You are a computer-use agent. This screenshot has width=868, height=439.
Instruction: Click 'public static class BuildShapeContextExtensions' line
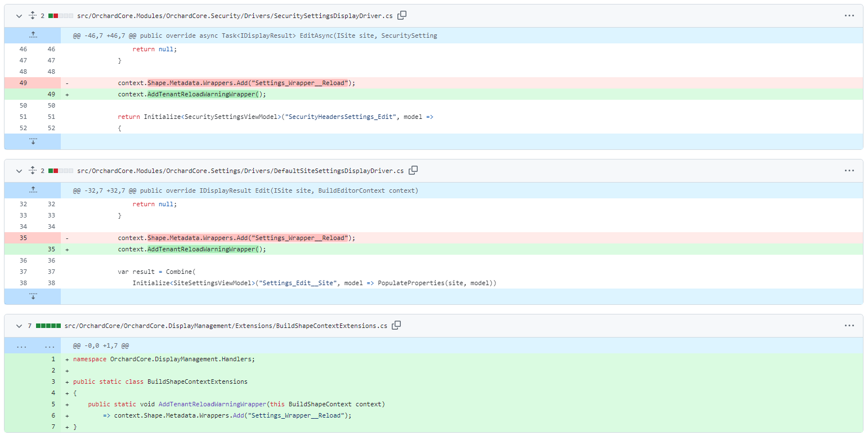coord(160,382)
